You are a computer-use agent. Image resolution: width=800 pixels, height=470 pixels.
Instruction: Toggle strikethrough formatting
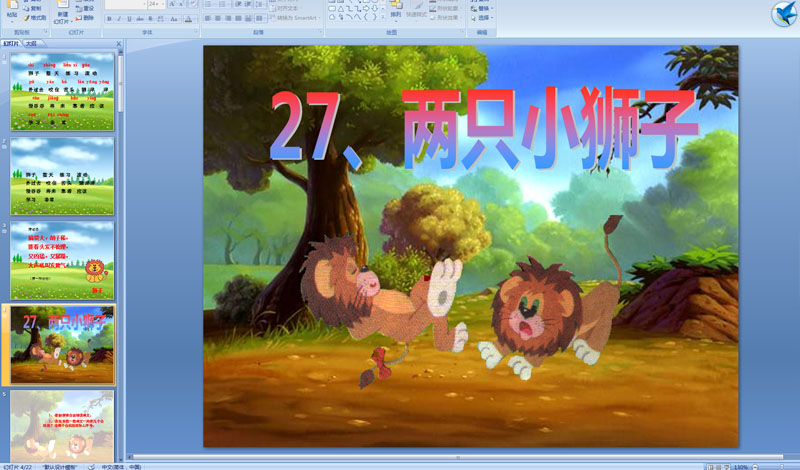[140, 19]
